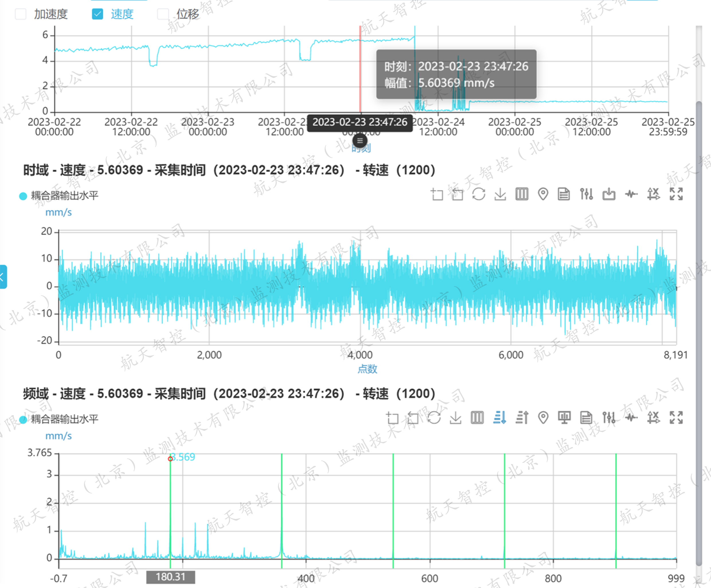Click the trend chart axis menu handle

[x=360, y=140]
